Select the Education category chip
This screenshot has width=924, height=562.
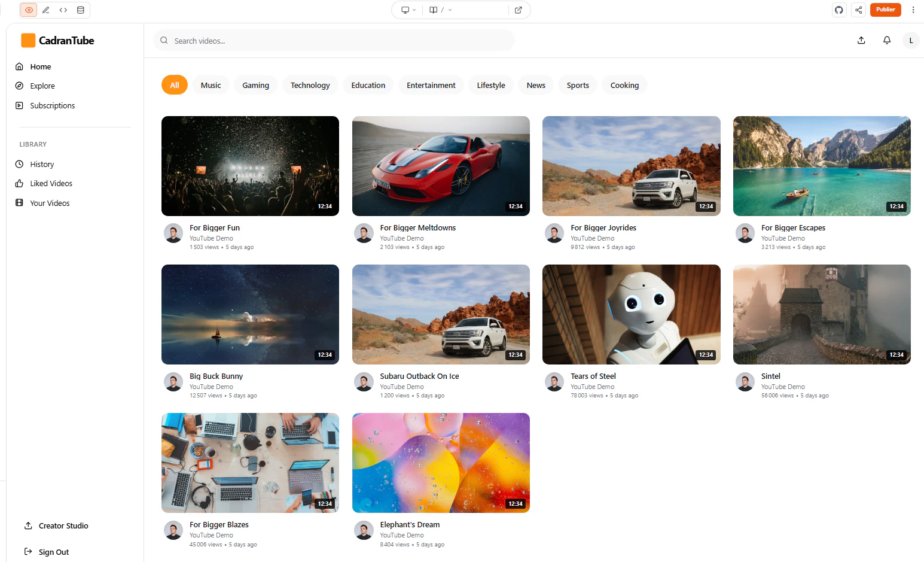(x=368, y=85)
